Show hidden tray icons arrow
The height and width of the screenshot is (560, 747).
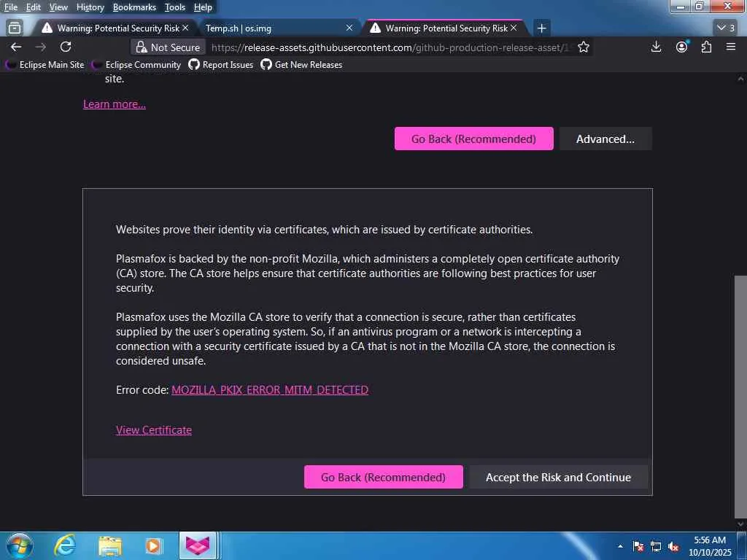(620, 546)
